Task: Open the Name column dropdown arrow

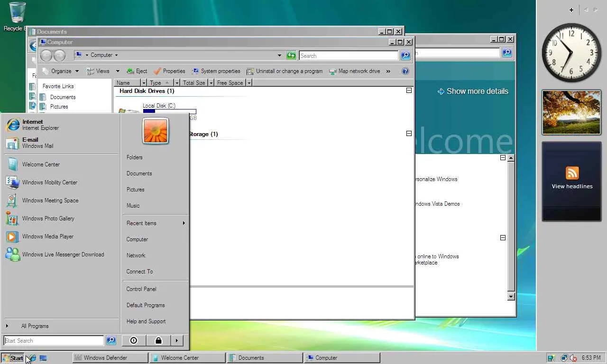Action: click(x=144, y=83)
